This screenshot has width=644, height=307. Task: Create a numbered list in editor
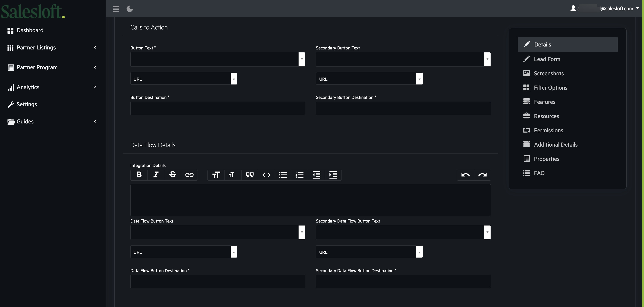[300, 175]
